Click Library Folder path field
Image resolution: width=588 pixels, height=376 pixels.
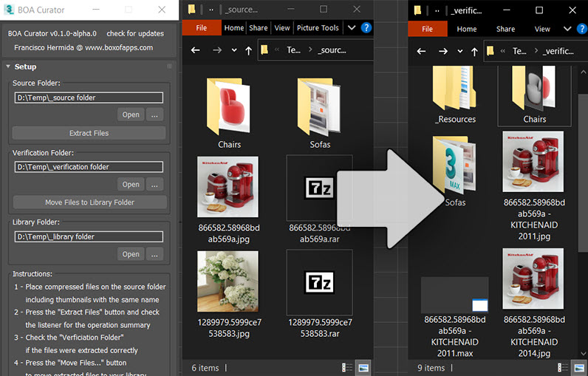point(89,236)
